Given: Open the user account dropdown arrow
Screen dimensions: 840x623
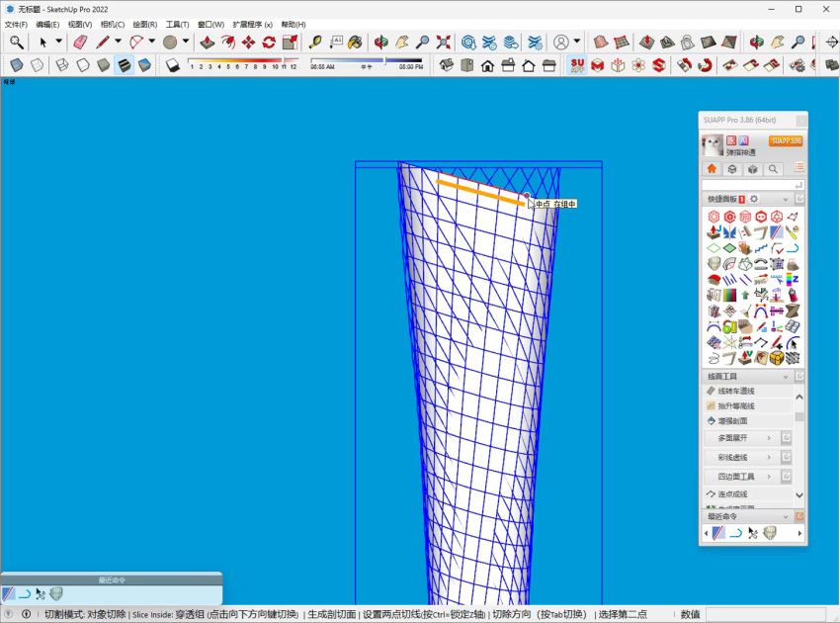Looking at the screenshot, I should coord(577,42).
